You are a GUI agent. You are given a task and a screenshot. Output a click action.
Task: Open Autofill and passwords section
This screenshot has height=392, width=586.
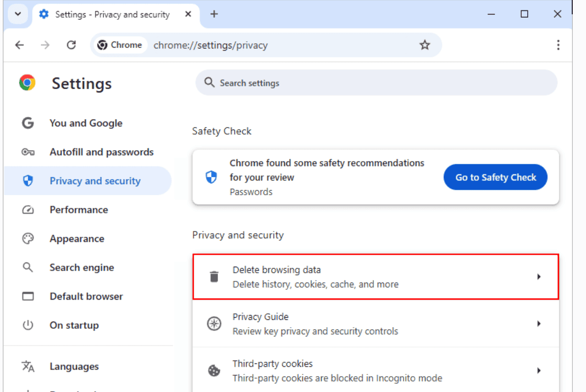tap(101, 152)
